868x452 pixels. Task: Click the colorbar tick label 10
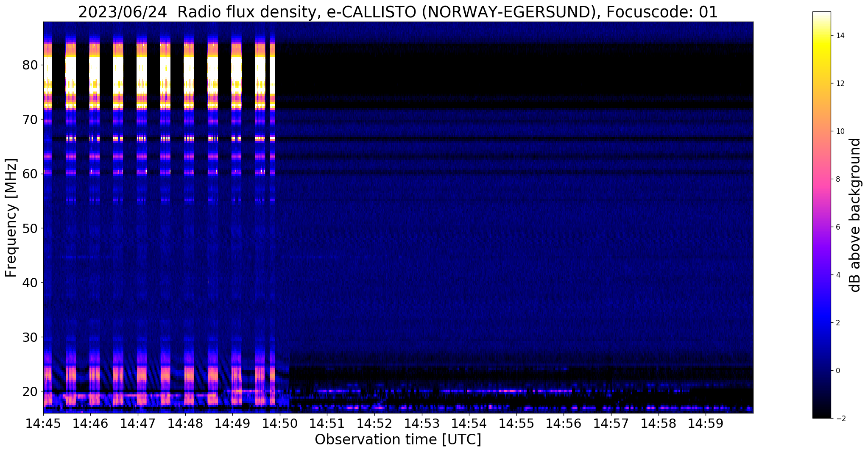840,131
